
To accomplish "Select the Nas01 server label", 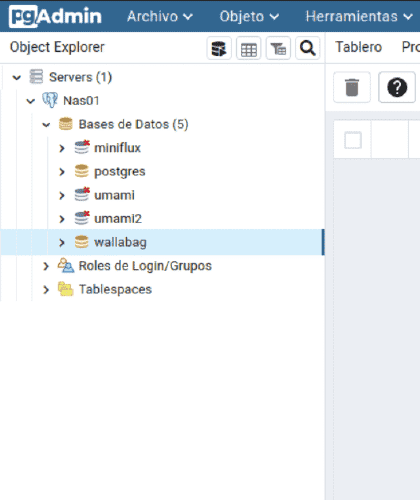I will coord(81,101).
